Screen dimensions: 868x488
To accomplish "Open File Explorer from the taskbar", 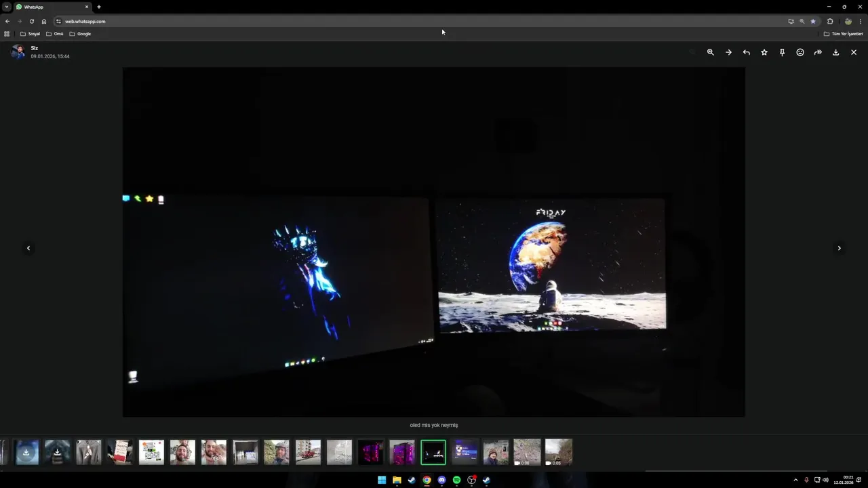I will click(397, 480).
